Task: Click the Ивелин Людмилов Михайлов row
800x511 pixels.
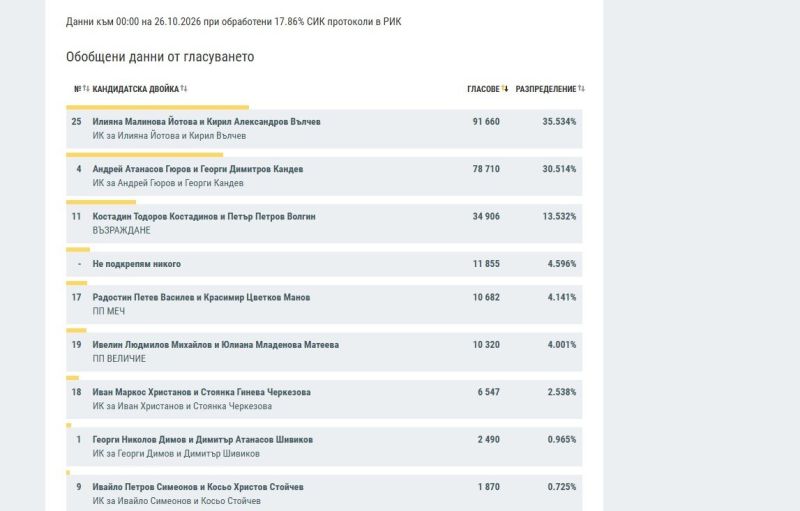Action: (x=324, y=352)
